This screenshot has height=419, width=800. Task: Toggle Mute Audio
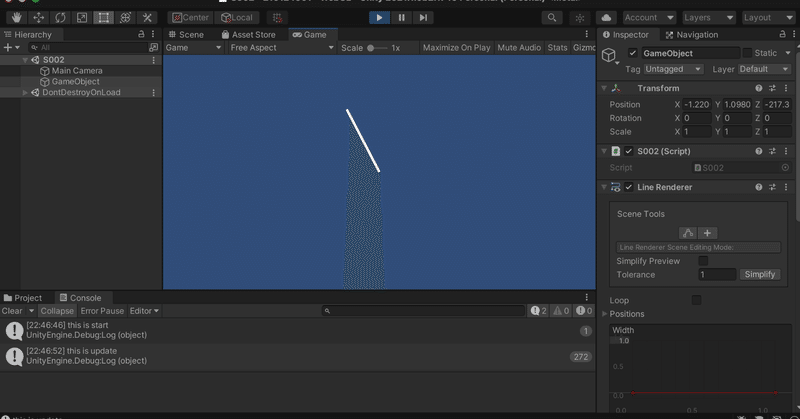pos(519,47)
